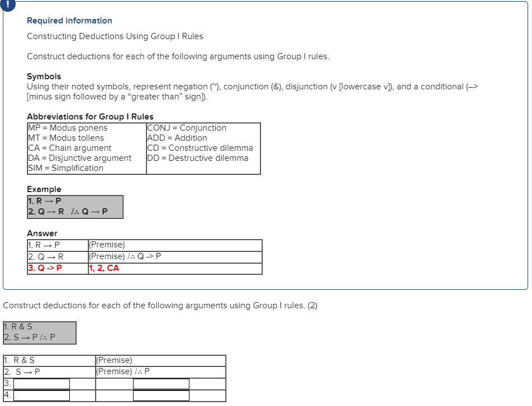Select the premise '2. S → P' row

coord(49,371)
